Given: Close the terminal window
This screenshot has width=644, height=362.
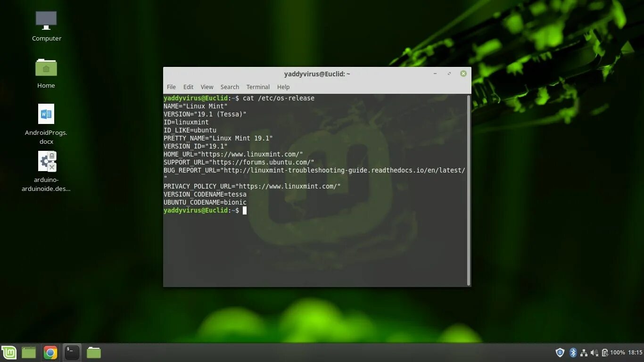Looking at the screenshot, I should click(463, 74).
